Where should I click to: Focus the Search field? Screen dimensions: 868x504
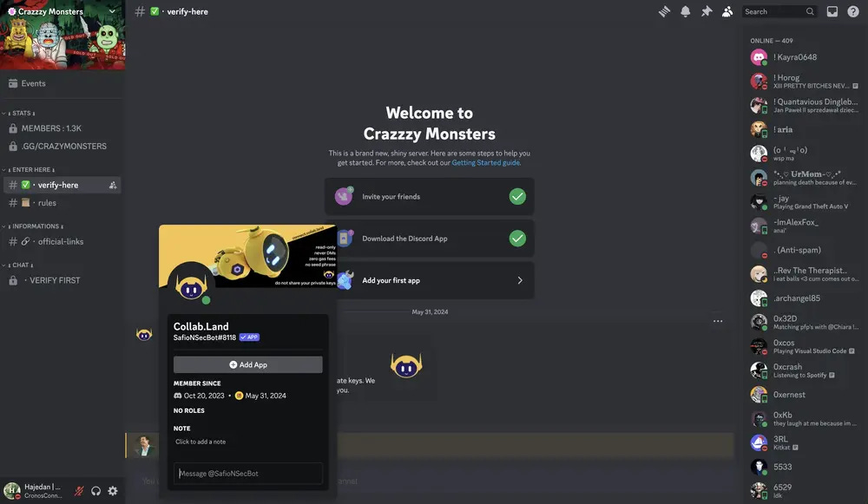point(779,11)
